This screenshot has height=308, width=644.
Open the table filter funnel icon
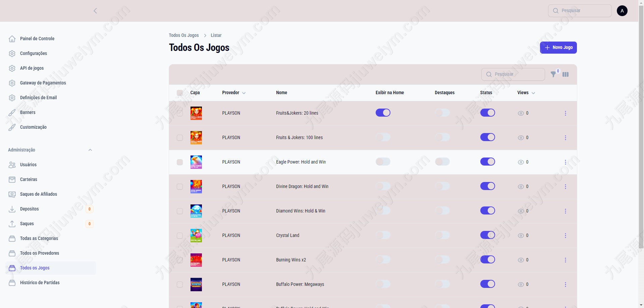553,74
